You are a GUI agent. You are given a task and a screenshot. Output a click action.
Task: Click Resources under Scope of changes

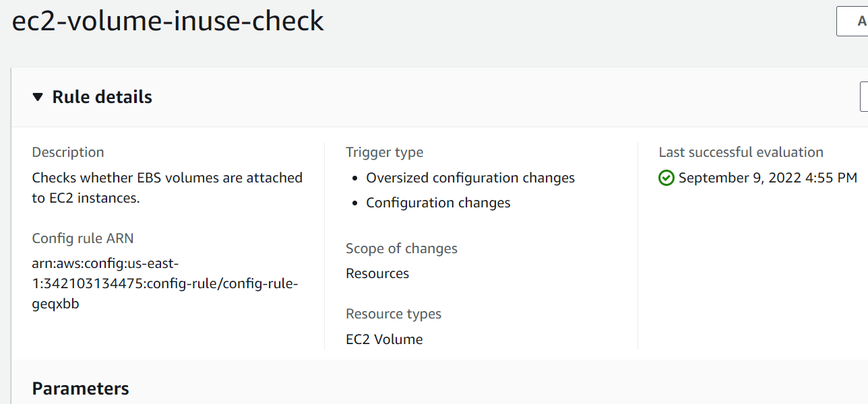click(377, 273)
